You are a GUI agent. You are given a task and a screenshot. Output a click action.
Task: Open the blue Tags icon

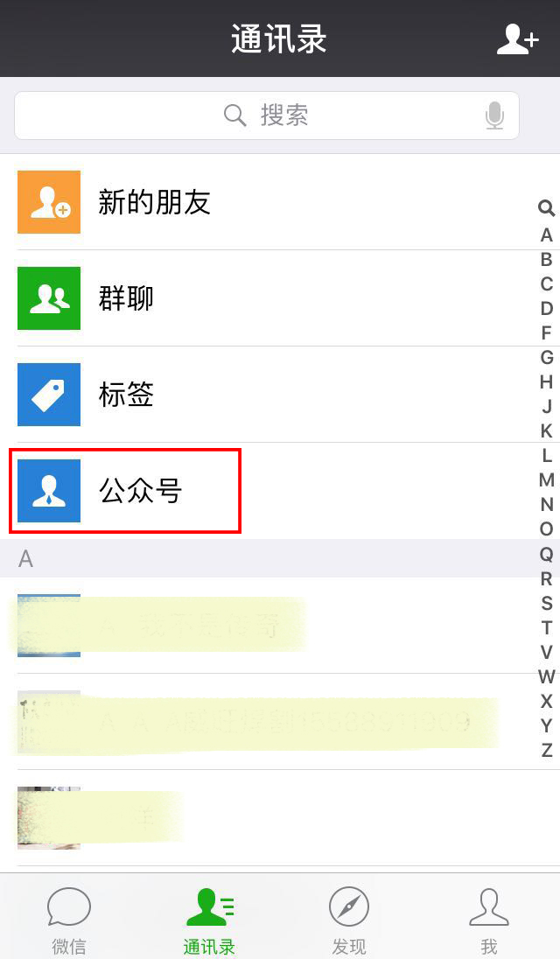tap(49, 395)
